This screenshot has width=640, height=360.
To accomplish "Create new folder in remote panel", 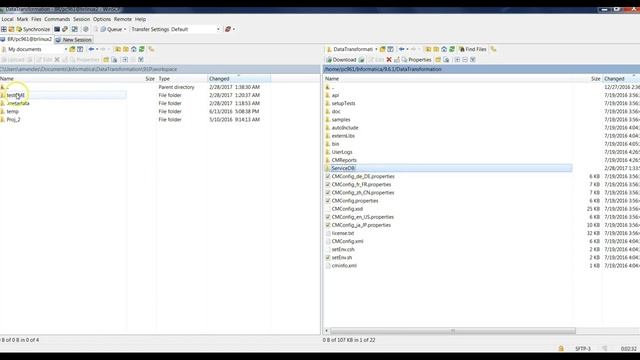I will [438, 60].
